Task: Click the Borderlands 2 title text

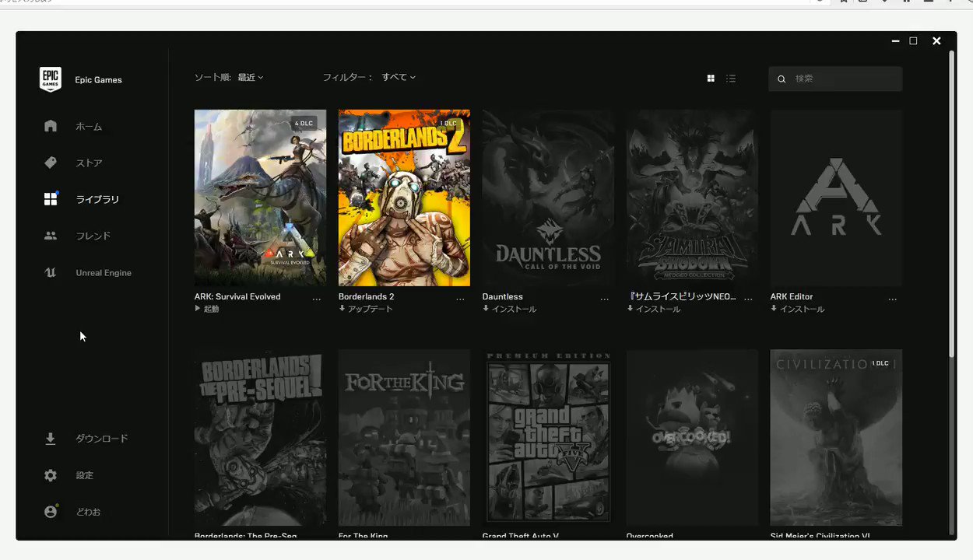Action: (x=366, y=296)
